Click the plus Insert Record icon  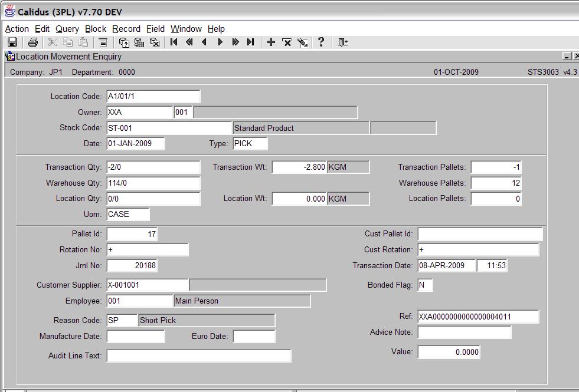[x=271, y=42]
